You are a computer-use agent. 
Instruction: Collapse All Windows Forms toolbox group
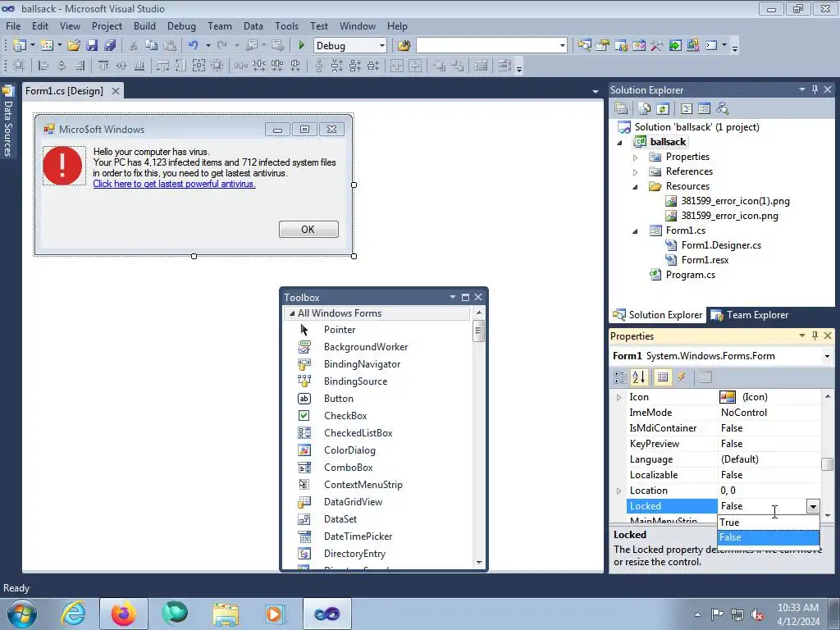(x=292, y=313)
